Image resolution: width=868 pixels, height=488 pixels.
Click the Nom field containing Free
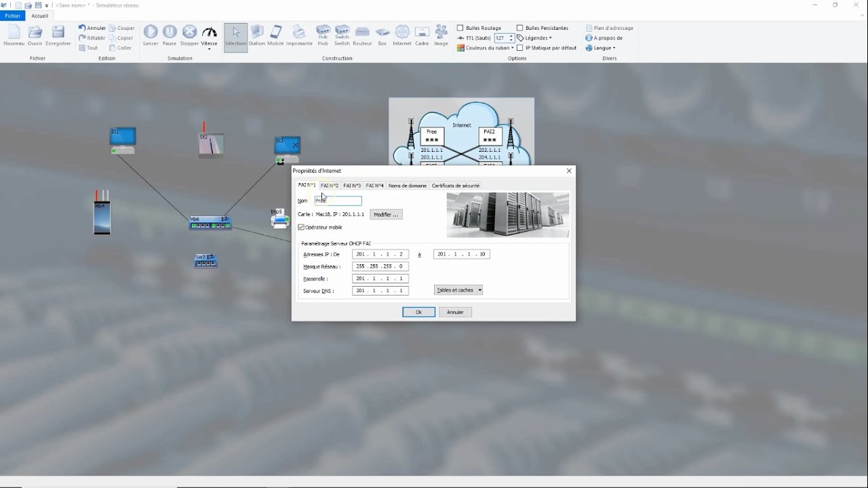[338, 201]
